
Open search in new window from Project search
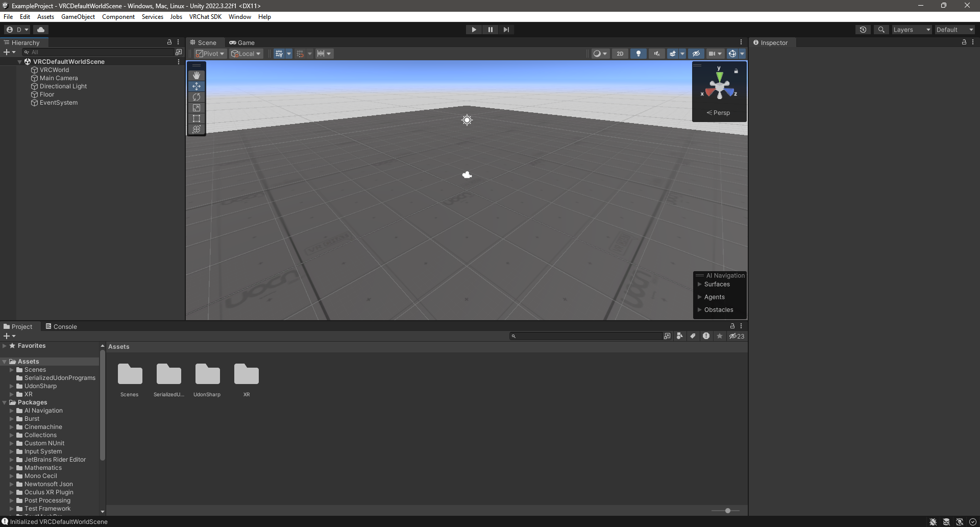coord(667,336)
